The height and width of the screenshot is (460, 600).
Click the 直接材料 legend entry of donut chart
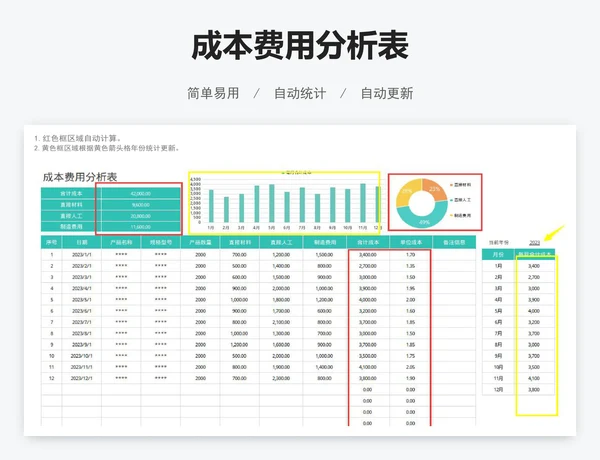click(460, 185)
